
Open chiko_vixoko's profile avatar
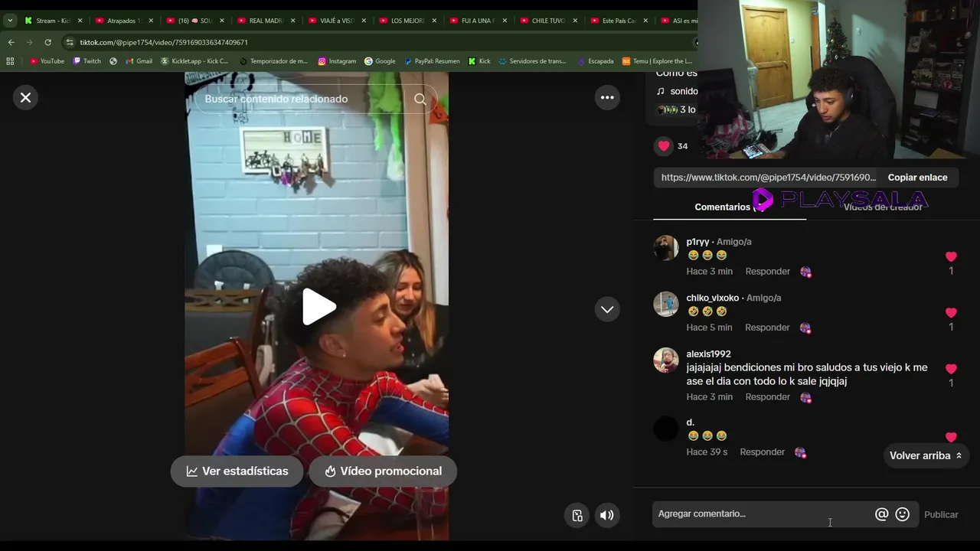[666, 304]
